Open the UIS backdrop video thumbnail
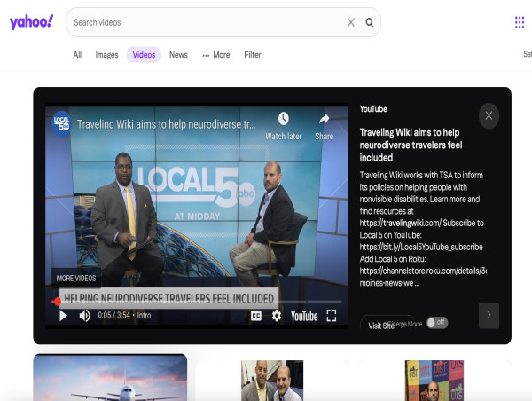This screenshot has height=401, width=532. pyautogui.click(x=434, y=381)
